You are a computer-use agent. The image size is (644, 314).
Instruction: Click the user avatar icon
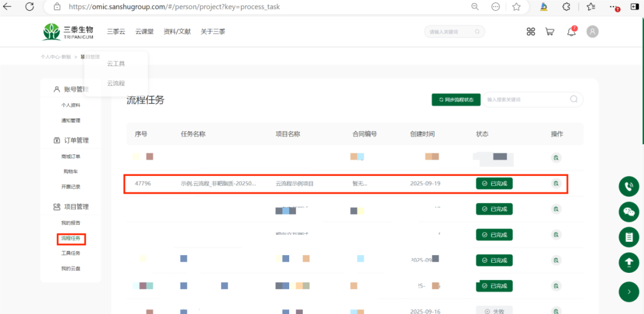[x=592, y=32]
